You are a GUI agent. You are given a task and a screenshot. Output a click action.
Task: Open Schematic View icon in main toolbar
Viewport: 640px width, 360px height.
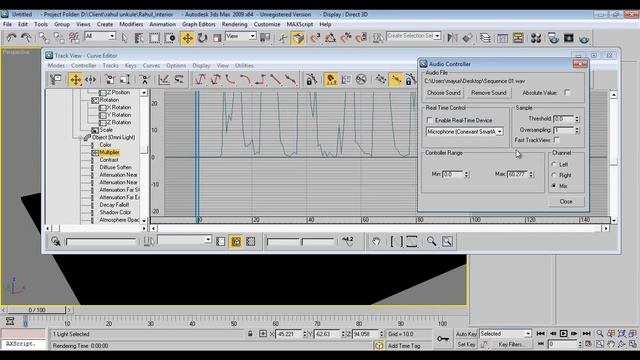coord(518,38)
